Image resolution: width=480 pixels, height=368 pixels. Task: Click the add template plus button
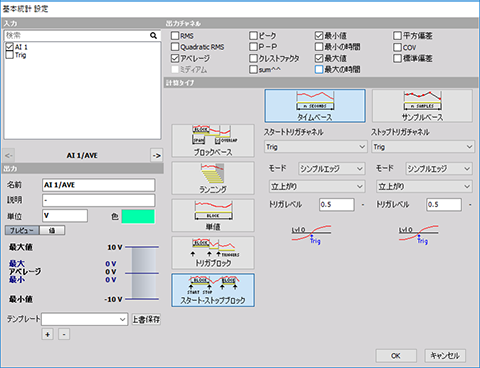tap(48, 334)
